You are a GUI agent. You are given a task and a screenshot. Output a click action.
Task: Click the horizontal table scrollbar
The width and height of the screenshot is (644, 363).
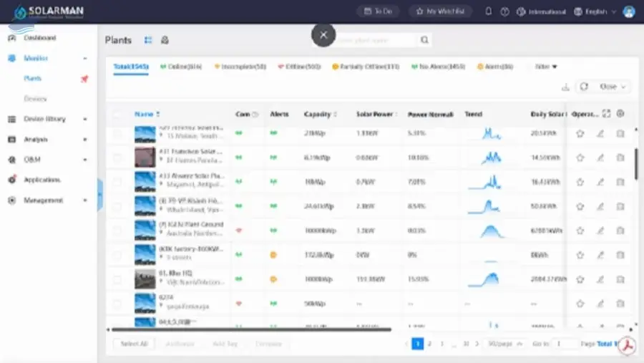251,329
